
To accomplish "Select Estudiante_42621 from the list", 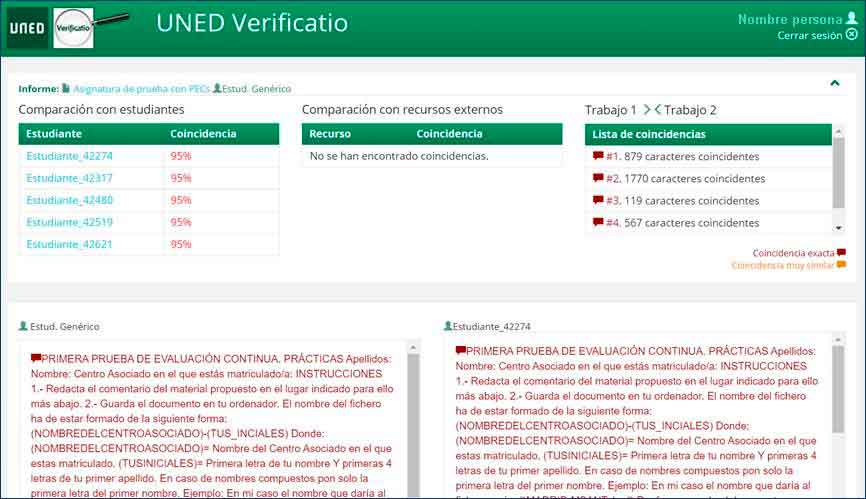I will coord(69,244).
